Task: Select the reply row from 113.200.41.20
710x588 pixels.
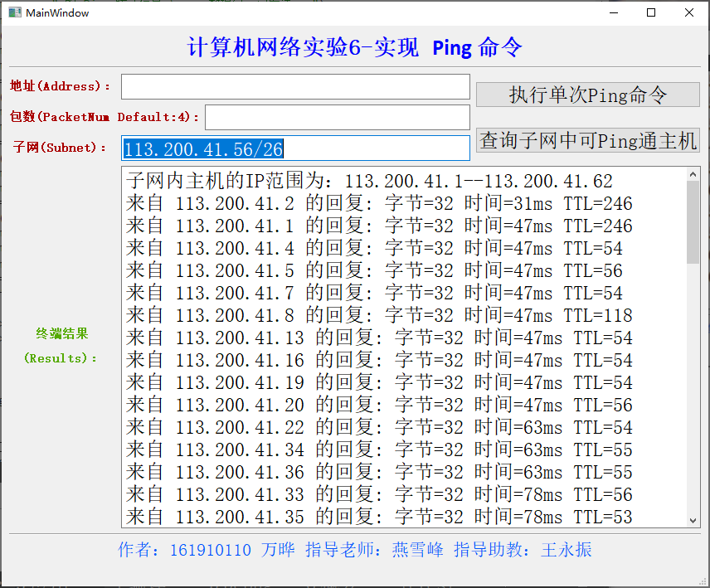Action: 379,405
